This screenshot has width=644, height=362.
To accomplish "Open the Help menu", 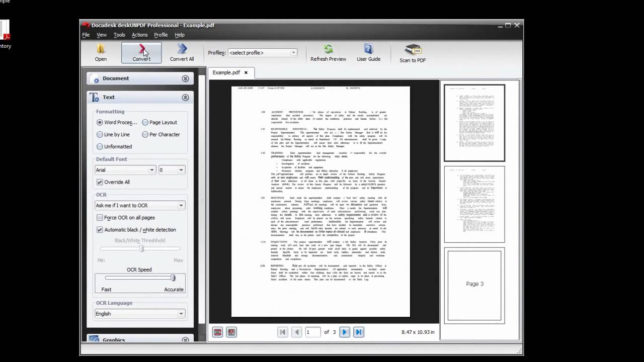I will pyautogui.click(x=180, y=35).
